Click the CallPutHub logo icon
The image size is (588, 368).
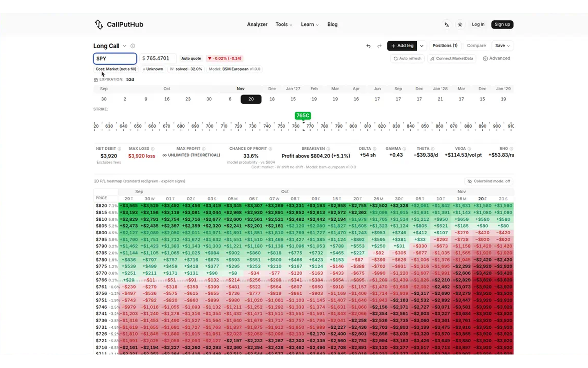99,25
